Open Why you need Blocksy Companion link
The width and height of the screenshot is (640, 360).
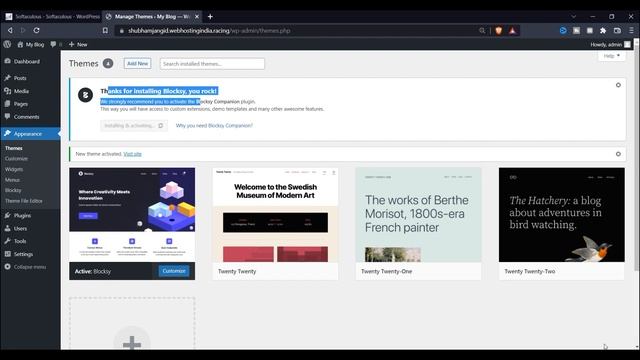214,126
